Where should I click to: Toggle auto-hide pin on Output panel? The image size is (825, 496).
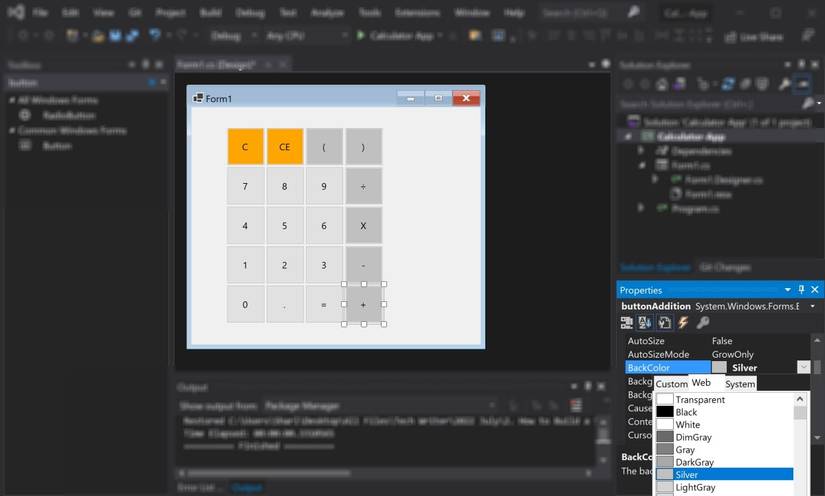click(588, 387)
